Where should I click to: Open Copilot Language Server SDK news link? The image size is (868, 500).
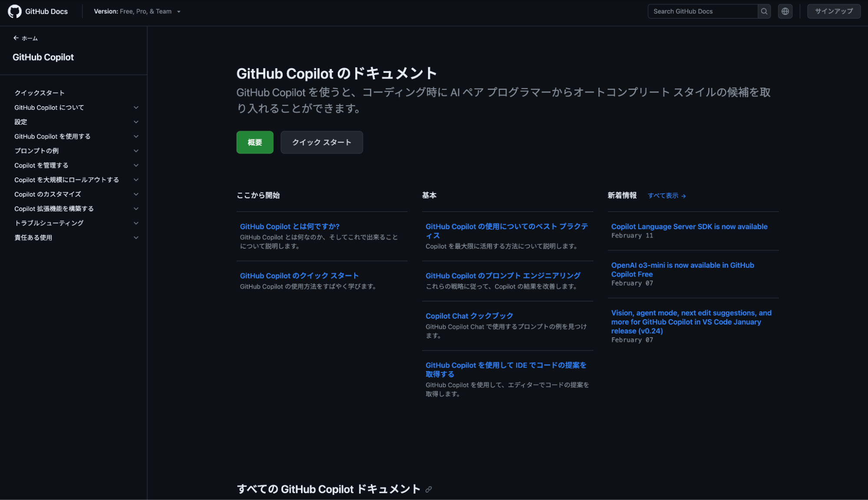pos(689,227)
